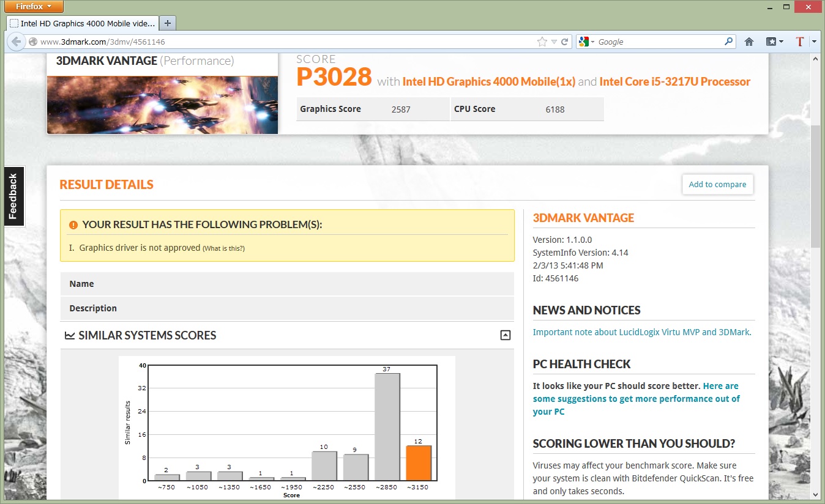Open a new browser tab
Viewport: 825px width, 504px height.
coord(168,23)
